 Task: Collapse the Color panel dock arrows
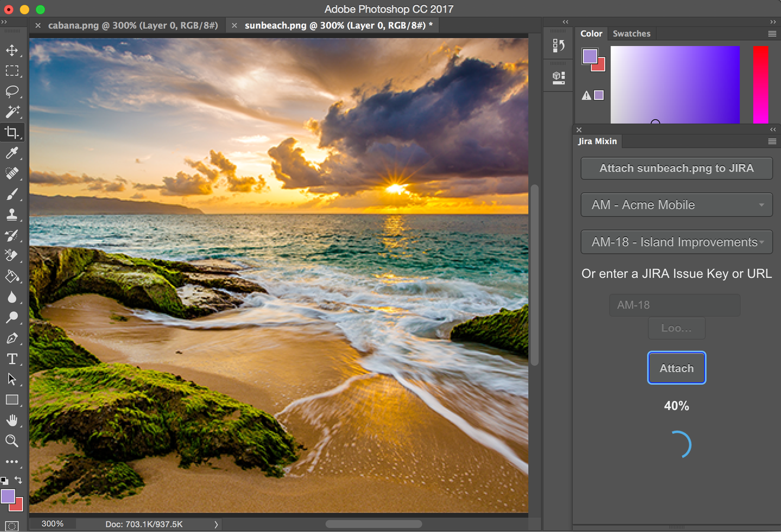click(773, 21)
